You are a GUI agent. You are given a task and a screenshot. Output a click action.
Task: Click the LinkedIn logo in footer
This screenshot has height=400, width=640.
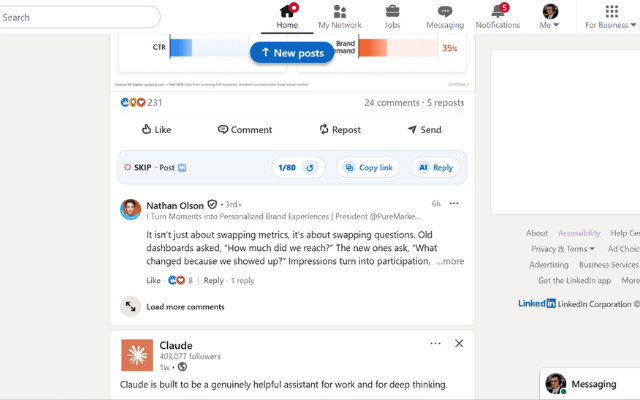537,303
